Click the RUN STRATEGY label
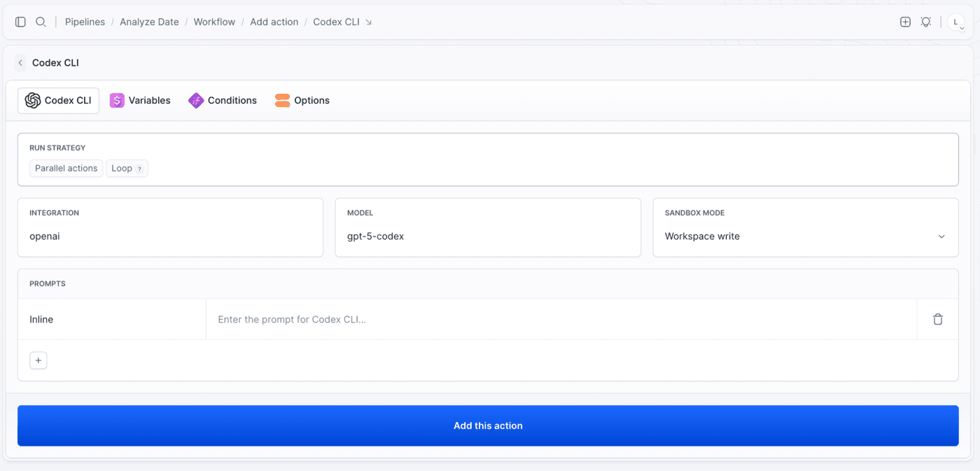This screenshot has width=980, height=471. click(57, 148)
